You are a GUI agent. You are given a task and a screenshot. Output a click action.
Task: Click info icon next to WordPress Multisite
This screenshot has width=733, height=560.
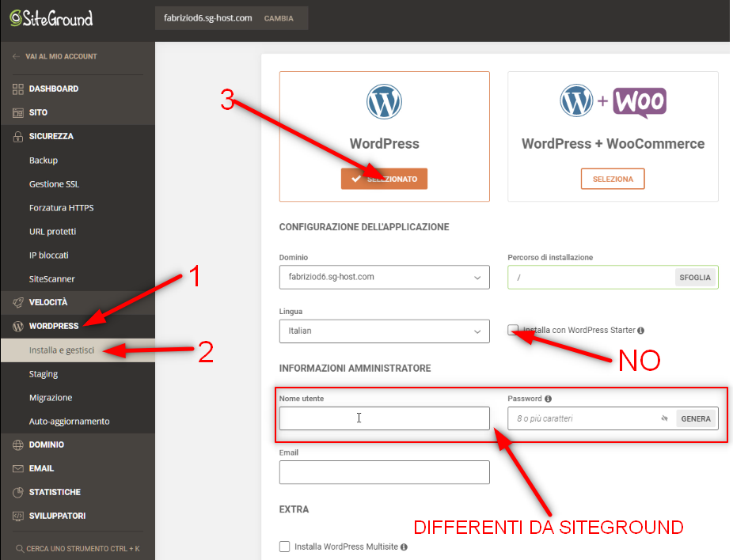tap(404, 547)
